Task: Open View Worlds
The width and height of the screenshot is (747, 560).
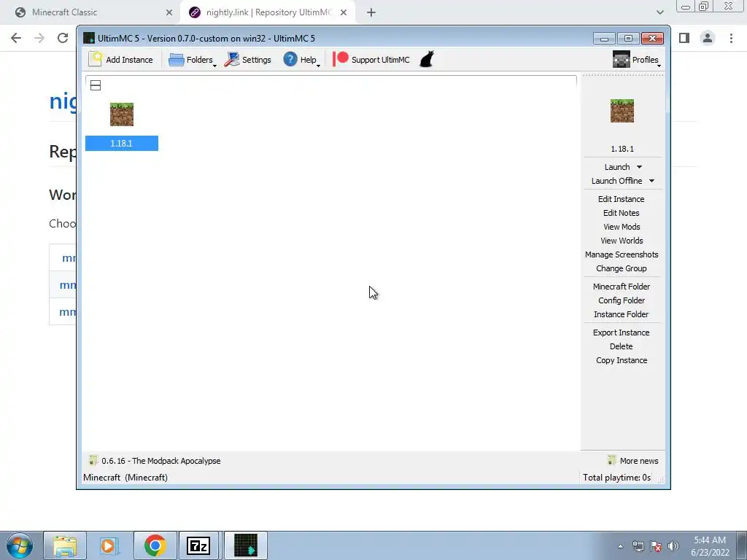Action: pyautogui.click(x=622, y=241)
